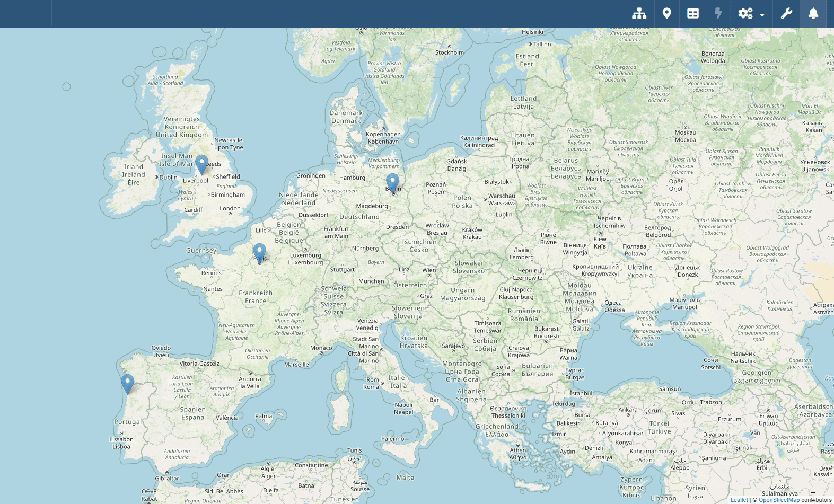Screen dimensions: 834x504
Task: Click the map marker in northern Portugal
Action: tap(127, 384)
